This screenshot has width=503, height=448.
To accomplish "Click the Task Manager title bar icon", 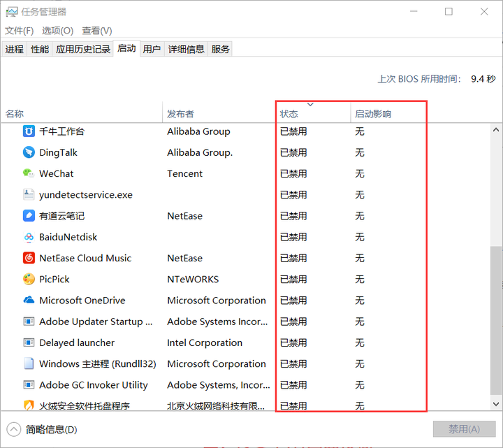I will [12, 12].
